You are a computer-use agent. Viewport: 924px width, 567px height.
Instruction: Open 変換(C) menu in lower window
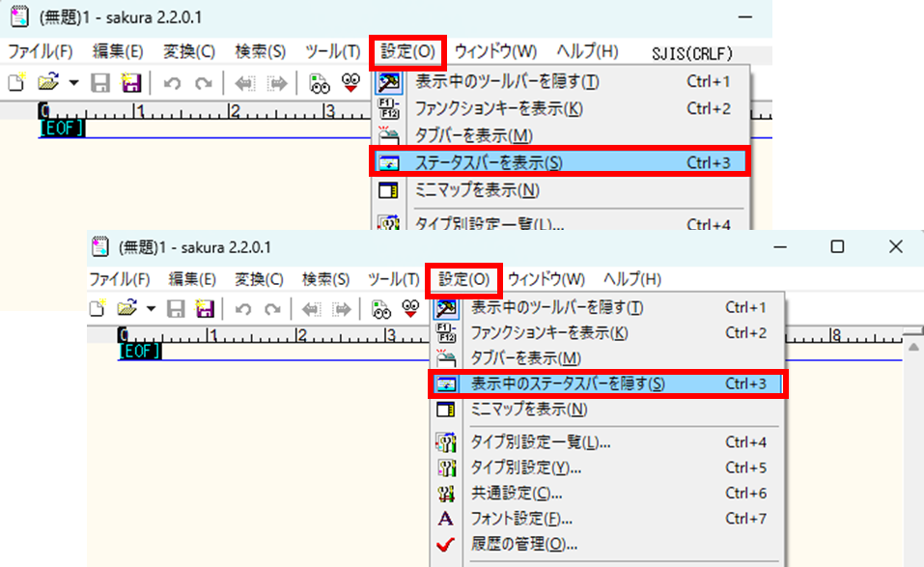pos(259,279)
